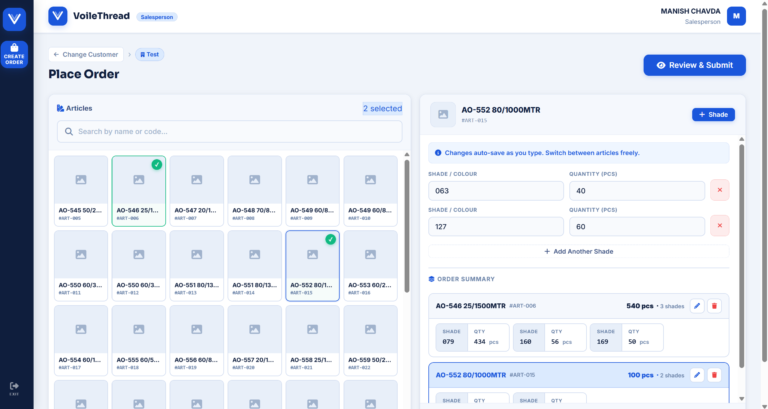Click the Exit icon in sidebar
This screenshot has height=409, width=768.
[x=15, y=387]
